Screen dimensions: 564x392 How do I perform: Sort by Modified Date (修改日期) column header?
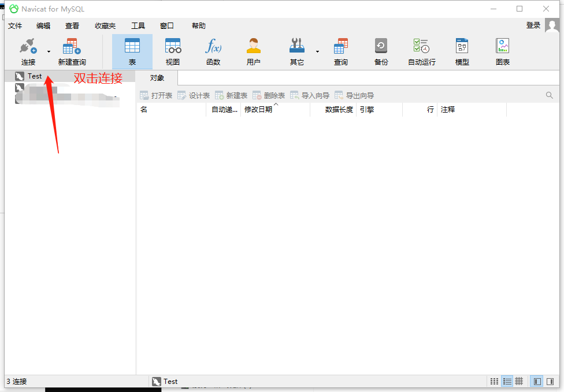tap(276, 110)
